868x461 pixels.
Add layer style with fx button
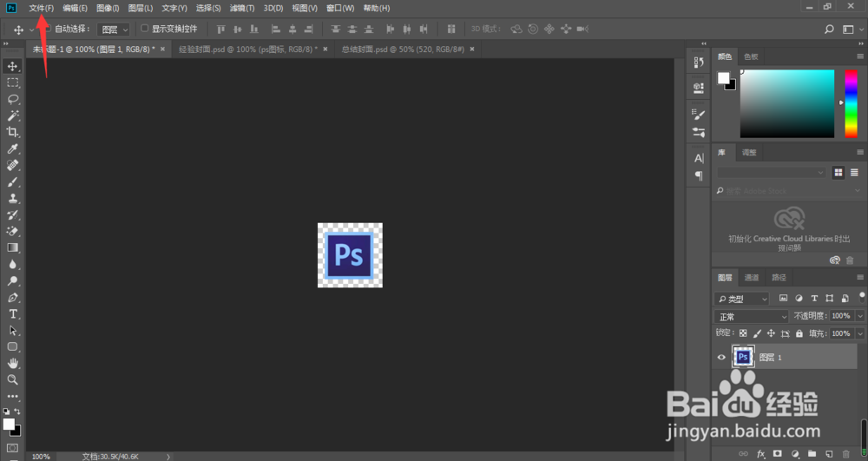pyautogui.click(x=760, y=454)
